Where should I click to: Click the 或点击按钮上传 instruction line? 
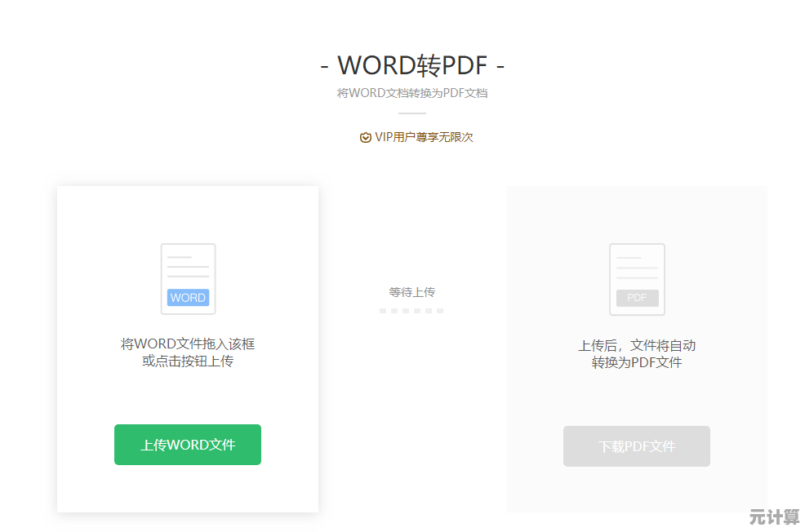(x=188, y=361)
